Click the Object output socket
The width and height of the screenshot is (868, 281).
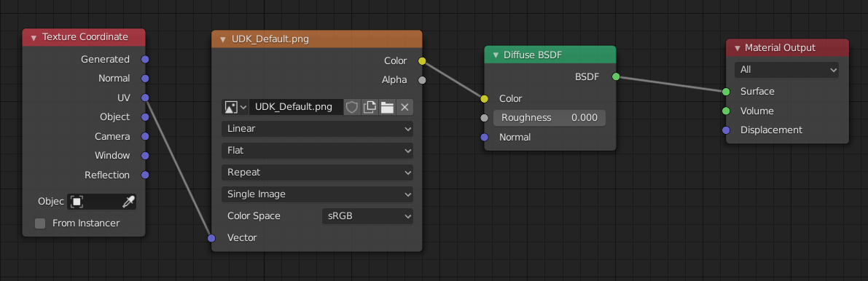pyautogui.click(x=145, y=117)
